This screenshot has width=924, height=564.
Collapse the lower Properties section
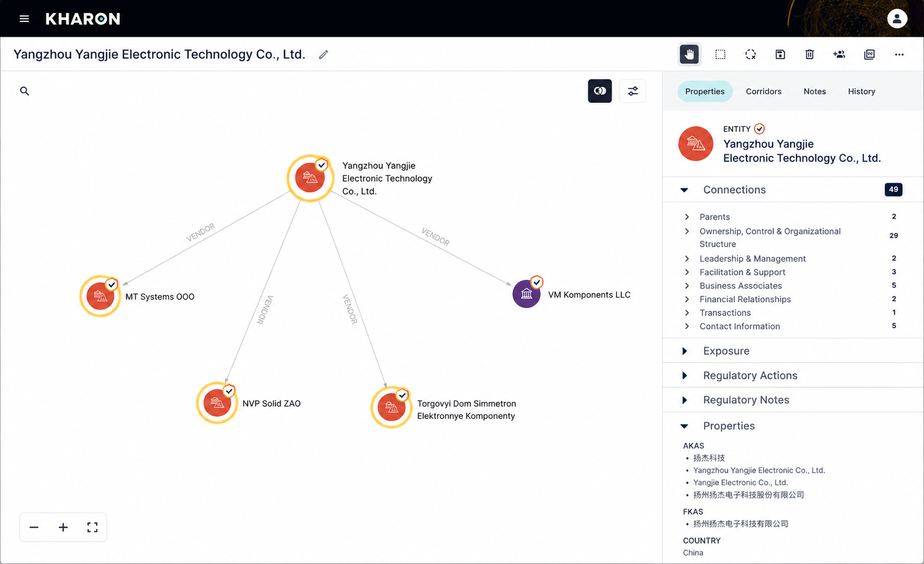pyautogui.click(x=685, y=426)
